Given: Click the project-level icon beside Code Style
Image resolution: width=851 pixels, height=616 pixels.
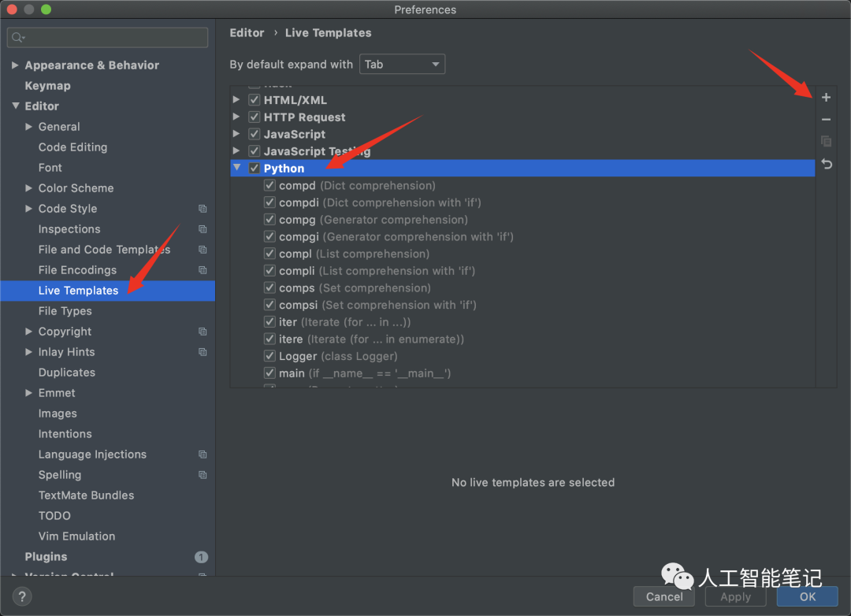Looking at the screenshot, I should [203, 209].
